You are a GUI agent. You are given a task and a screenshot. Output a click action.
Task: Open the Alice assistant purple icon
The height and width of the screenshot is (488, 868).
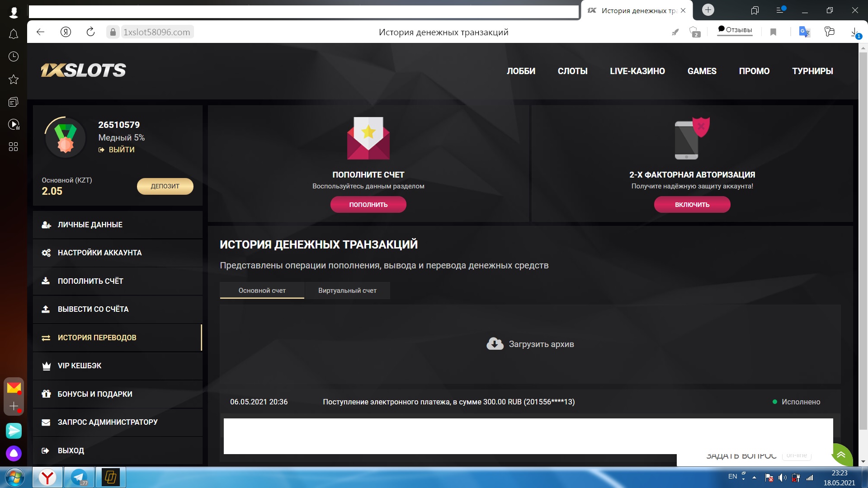tap(14, 453)
